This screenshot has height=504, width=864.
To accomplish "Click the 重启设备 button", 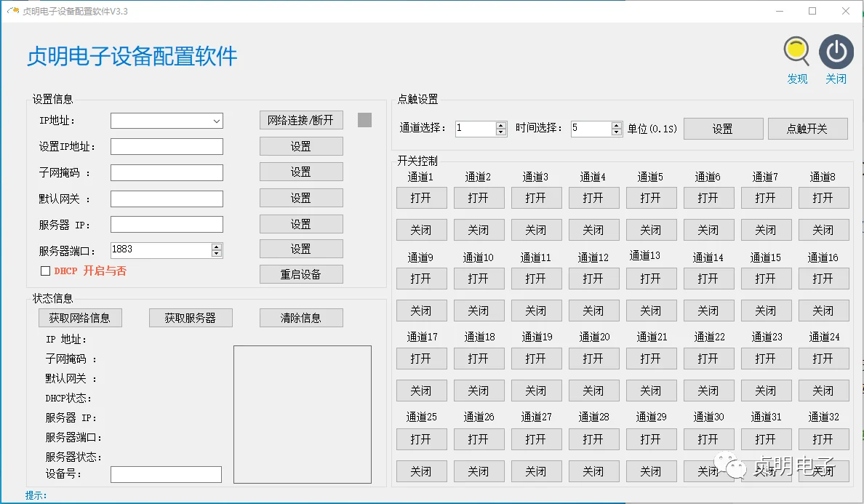I will (301, 274).
